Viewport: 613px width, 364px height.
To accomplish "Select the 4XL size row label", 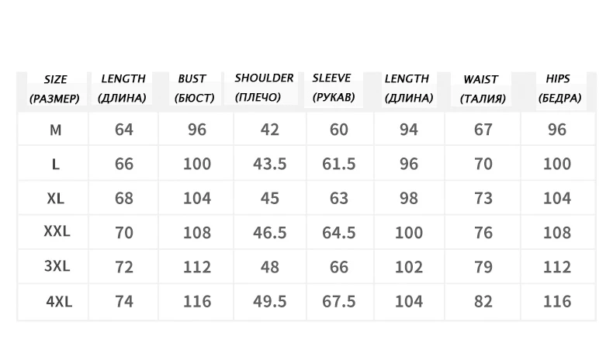I will [55, 301].
